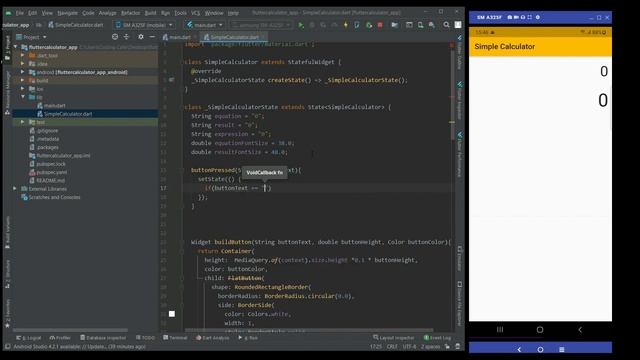Open the View menu
The image size is (640, 360).
47,13
